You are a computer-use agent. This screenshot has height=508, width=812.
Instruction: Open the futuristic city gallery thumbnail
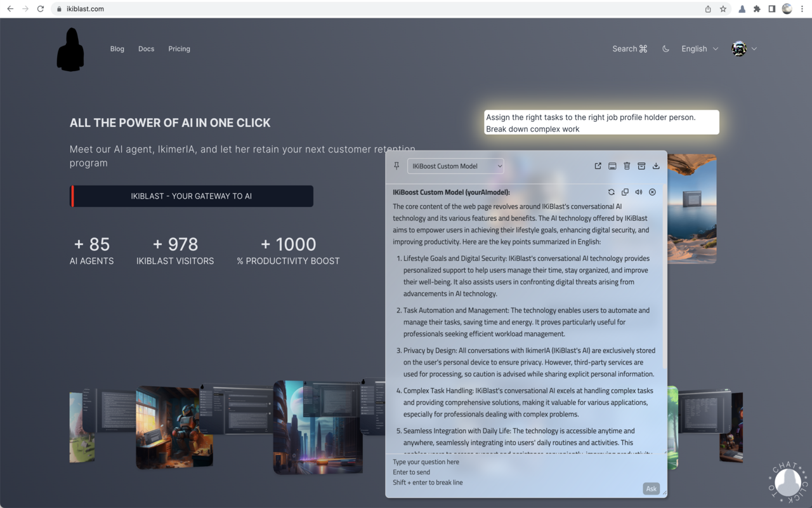tap(318, 427)
